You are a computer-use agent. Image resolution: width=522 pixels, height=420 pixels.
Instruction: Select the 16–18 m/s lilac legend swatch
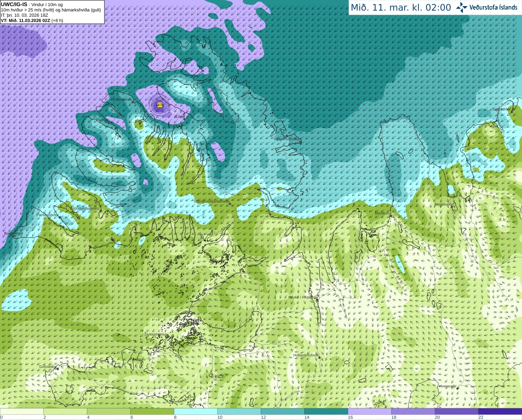coord(370,411)
